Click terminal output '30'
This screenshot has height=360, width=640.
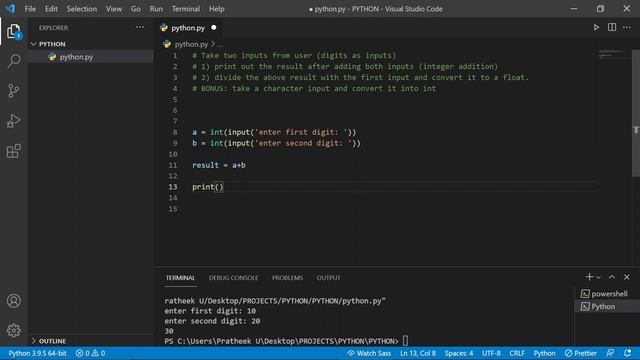(169, 331)
